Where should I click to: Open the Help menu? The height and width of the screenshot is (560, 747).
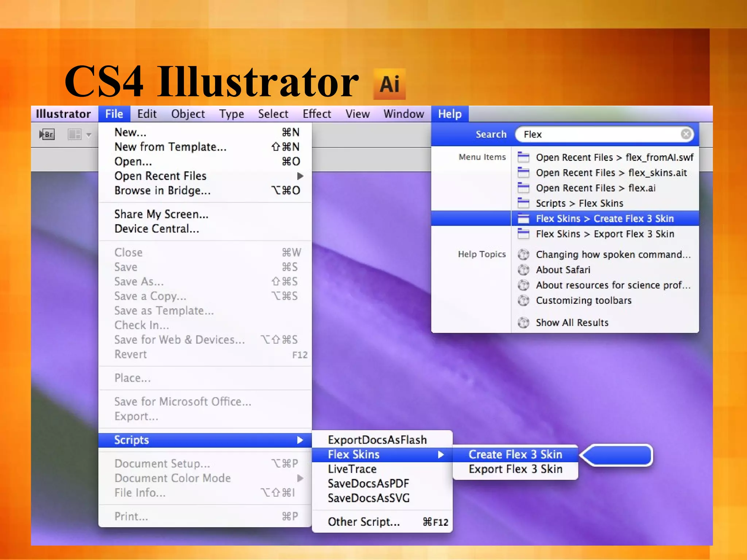pyautogui.click(x=450, y=114)
